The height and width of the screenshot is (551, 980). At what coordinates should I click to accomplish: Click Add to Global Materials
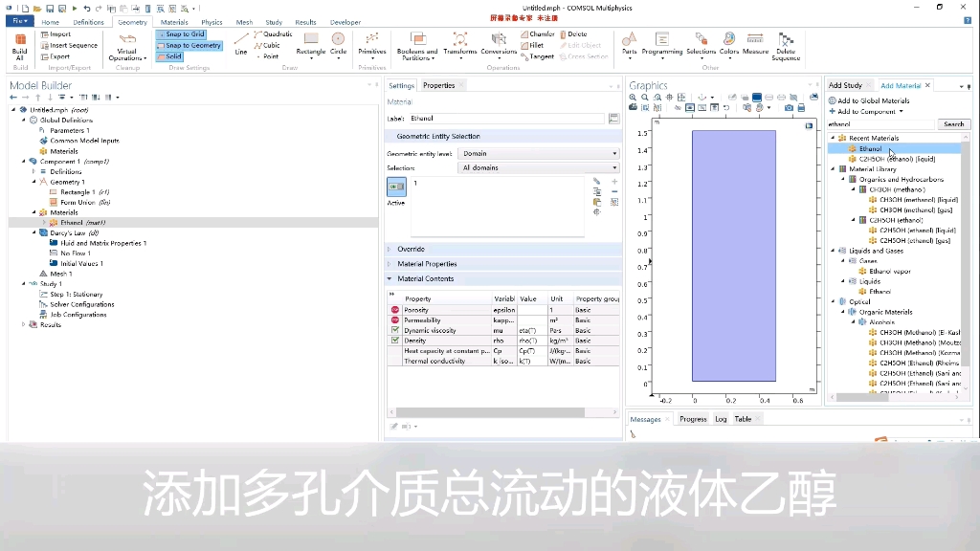[x=869, y=100]
